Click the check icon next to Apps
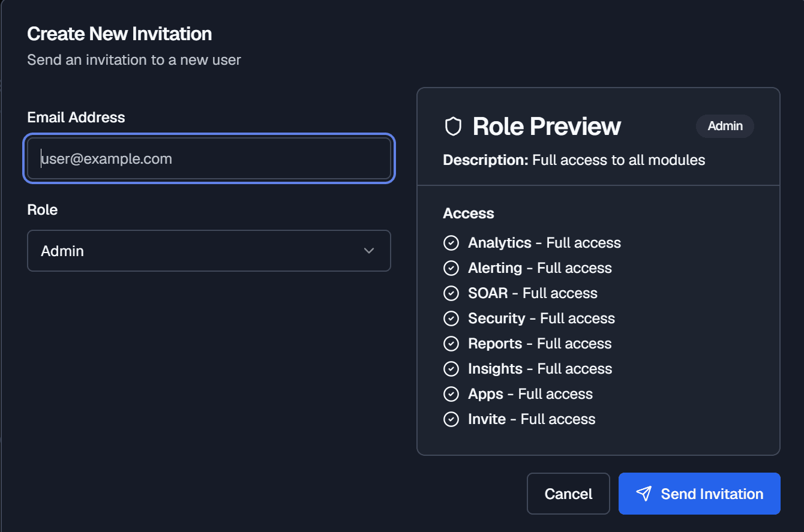This screenshot has width=804, height=532. [x=451, y=394]
